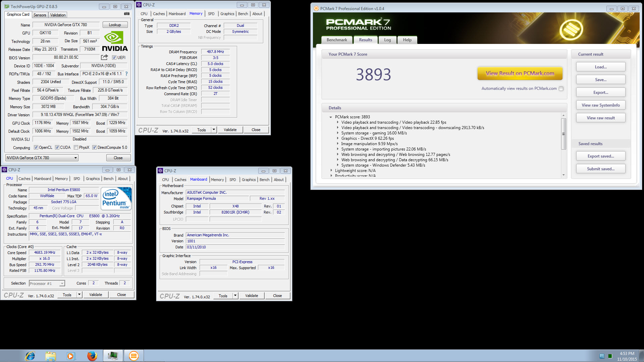The image size is (644, 362).
Task: Open the Processor #1 selection dropdown
Action: pos(47,284)
